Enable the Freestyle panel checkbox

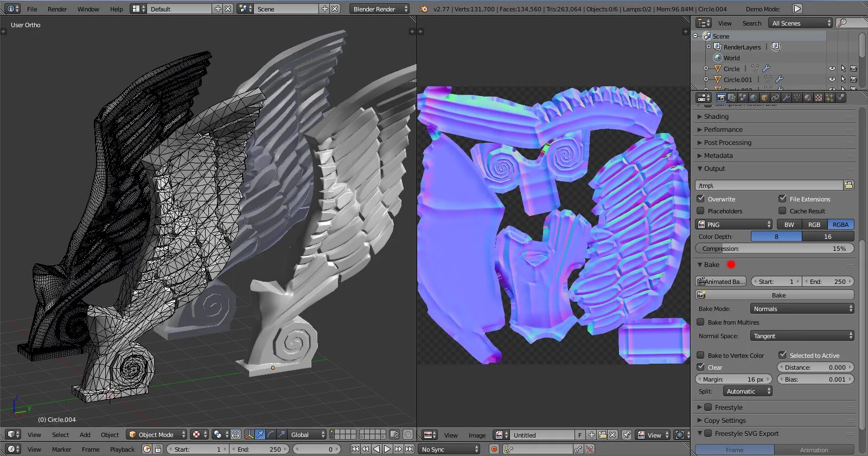(x=708, y=407)
